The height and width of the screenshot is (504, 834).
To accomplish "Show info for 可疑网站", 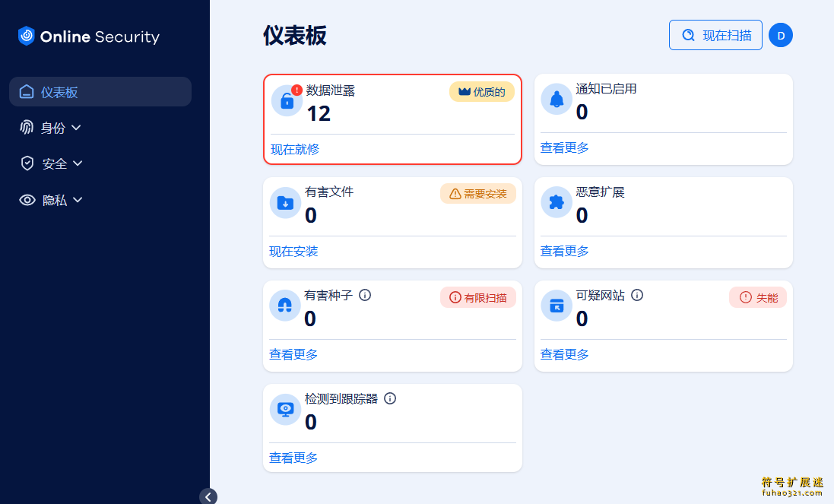I will tap(637, 295).
